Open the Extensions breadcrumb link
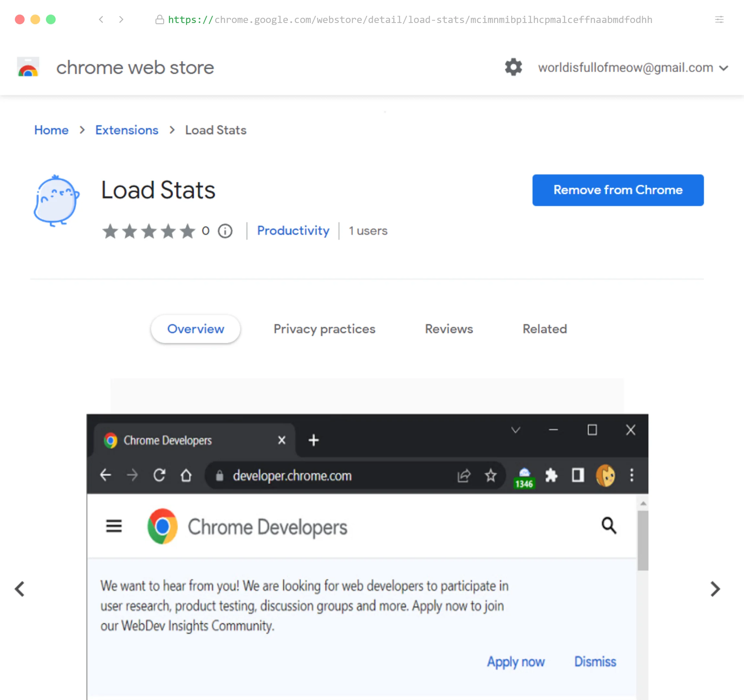Viewport: 744px width, 700px height. point(127,130)
